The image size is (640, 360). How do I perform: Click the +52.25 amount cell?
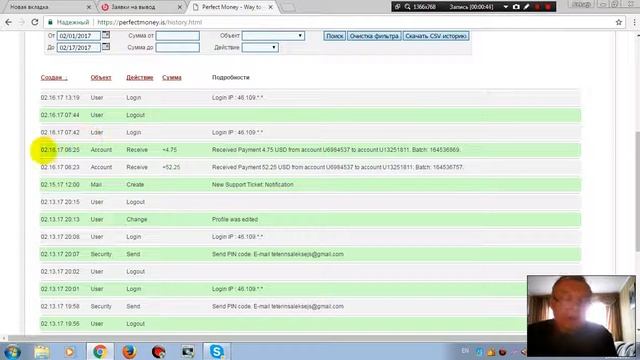pos(171,167)
